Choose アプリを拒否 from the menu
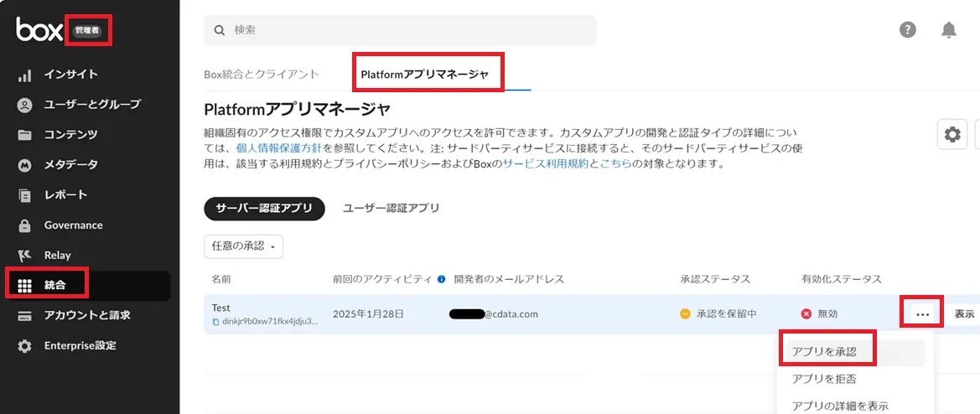 [x=824, y=379]
